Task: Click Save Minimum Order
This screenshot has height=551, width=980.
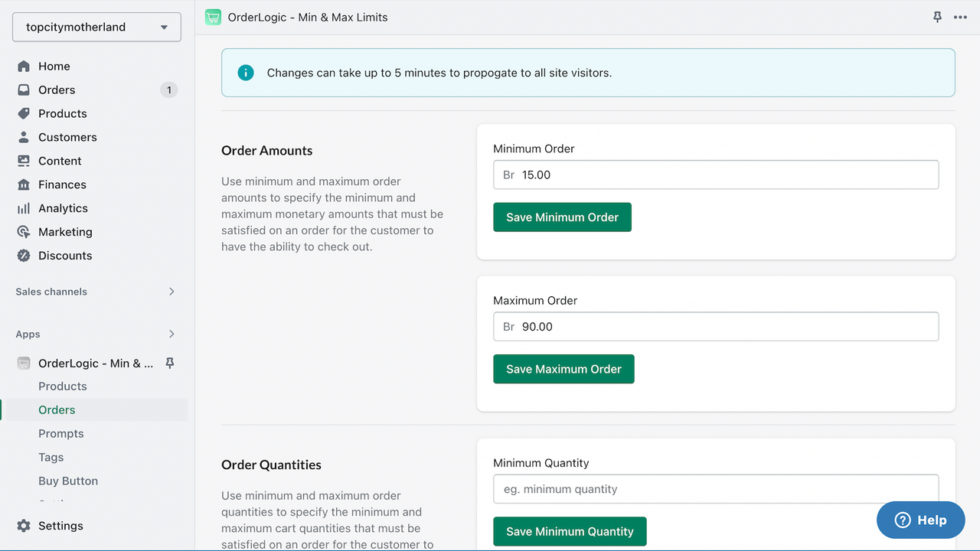Action: pos(562,217)
